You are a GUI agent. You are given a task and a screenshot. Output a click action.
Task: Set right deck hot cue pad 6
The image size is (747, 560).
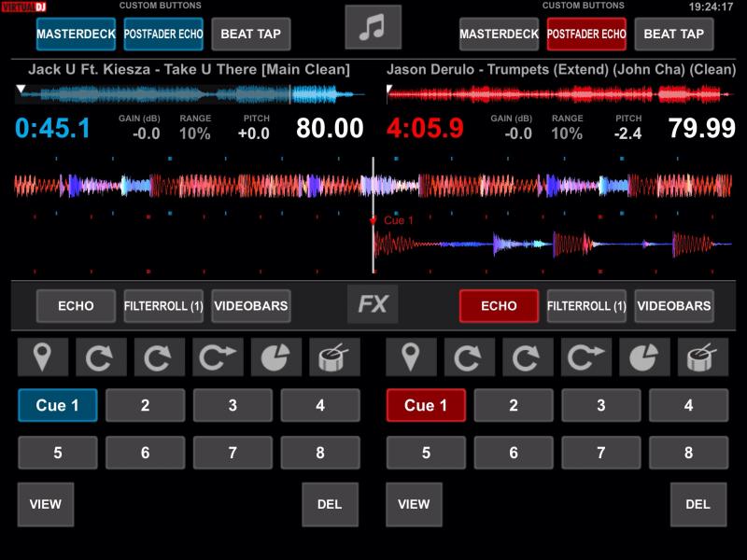514,453
